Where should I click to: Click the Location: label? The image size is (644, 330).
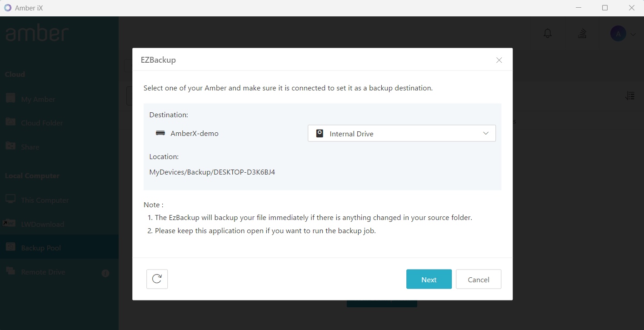click(164, 156)
